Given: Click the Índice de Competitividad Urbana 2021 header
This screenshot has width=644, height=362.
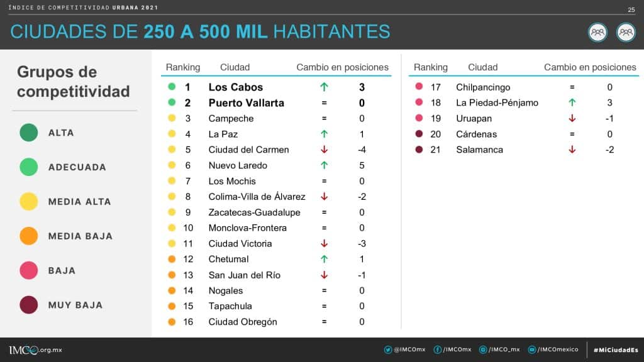Looking at the screenshot, I should coord(84,8).
